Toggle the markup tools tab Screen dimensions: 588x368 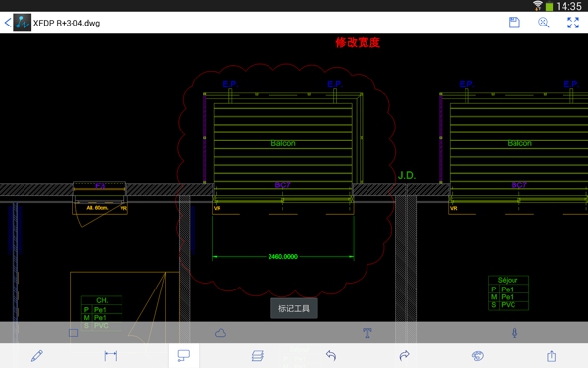click(x=184, y=355)
